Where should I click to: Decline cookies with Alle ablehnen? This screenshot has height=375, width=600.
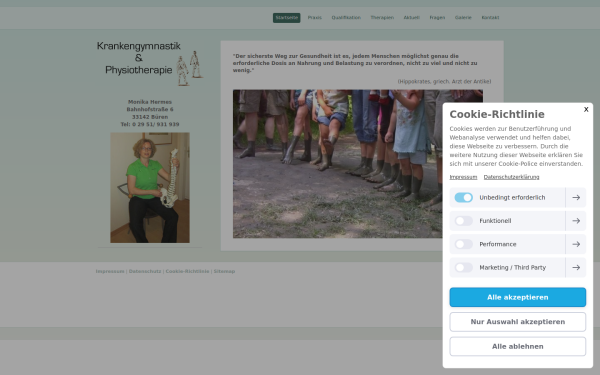517,346
